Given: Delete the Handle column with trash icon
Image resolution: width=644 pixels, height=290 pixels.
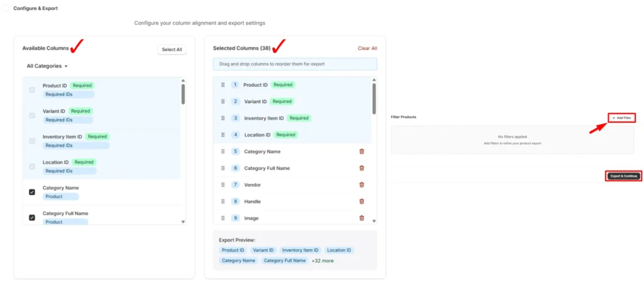Looking at the screenshot, I should tap(362, 201).
